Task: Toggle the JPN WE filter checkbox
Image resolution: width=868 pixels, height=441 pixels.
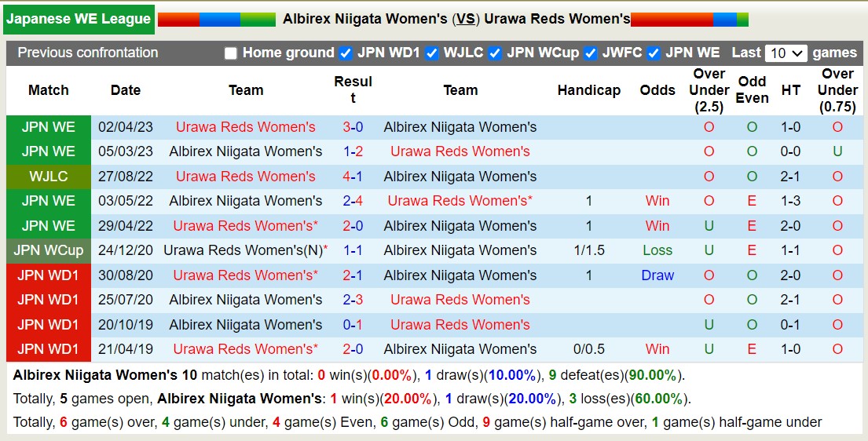Action: (x=654, y=53)
